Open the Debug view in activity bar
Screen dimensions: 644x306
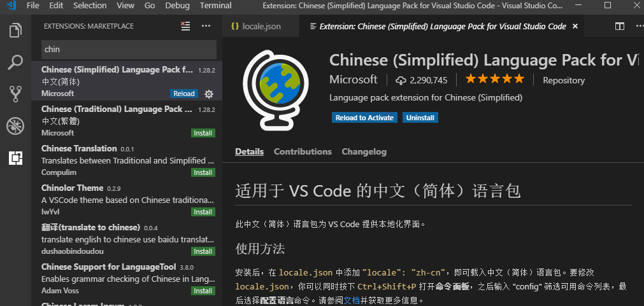click(16, 126)
